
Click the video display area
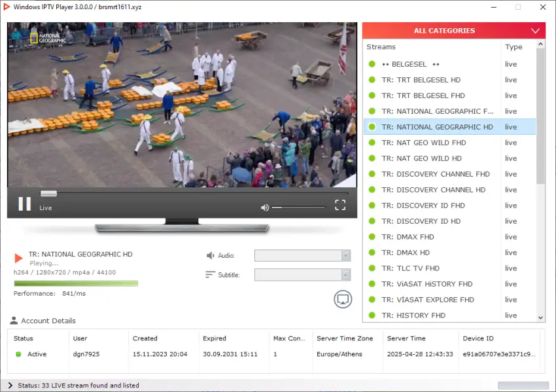(182, 105)
